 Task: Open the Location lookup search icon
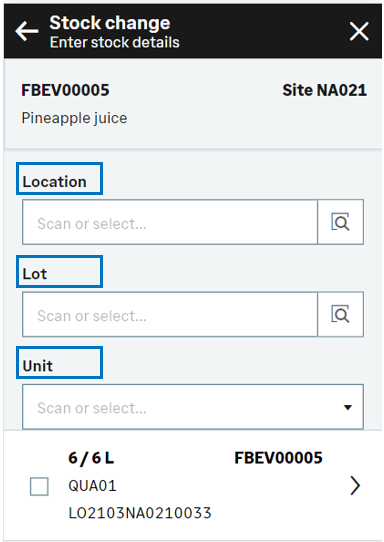(340, 222)
